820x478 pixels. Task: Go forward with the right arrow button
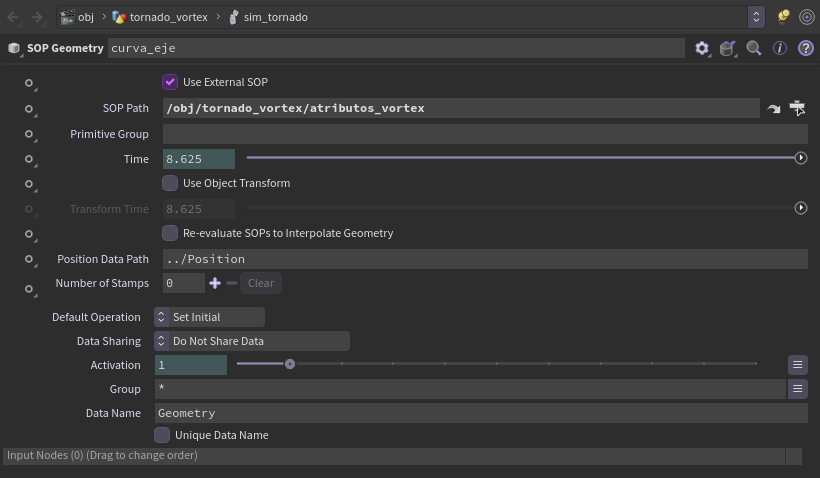click(37, 17)
